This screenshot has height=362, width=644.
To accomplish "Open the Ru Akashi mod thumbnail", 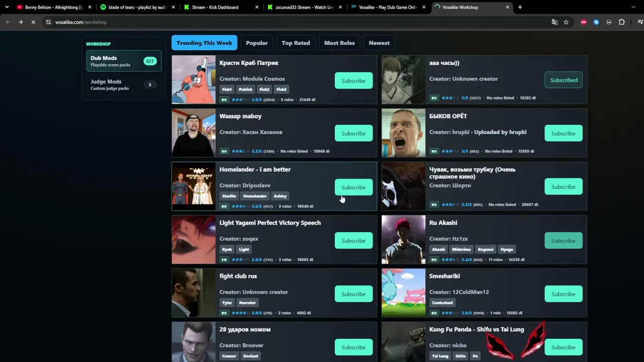I will coord(404,239).
